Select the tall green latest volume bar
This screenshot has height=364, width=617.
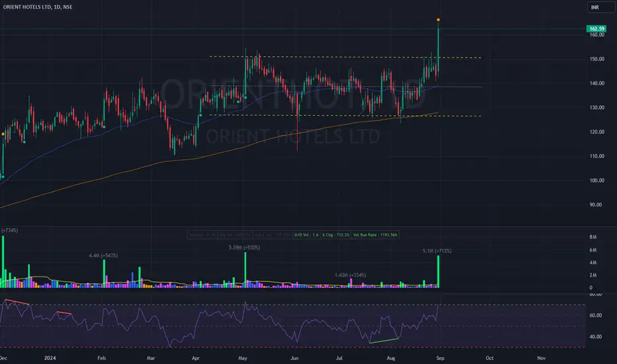(438, 271)
